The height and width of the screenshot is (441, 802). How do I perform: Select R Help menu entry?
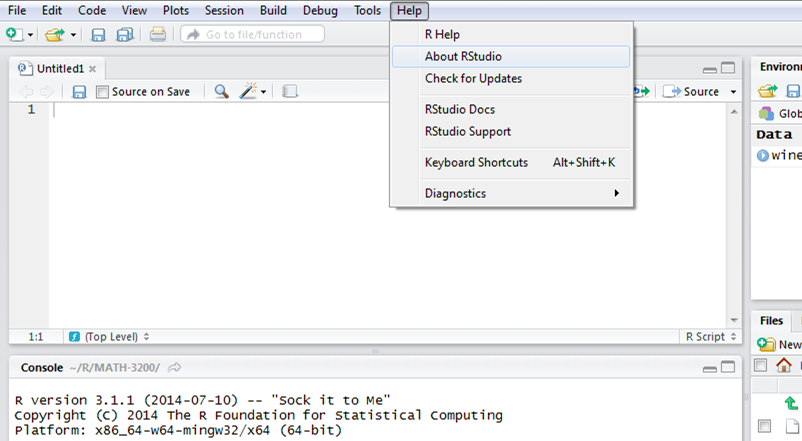point(511,34)
